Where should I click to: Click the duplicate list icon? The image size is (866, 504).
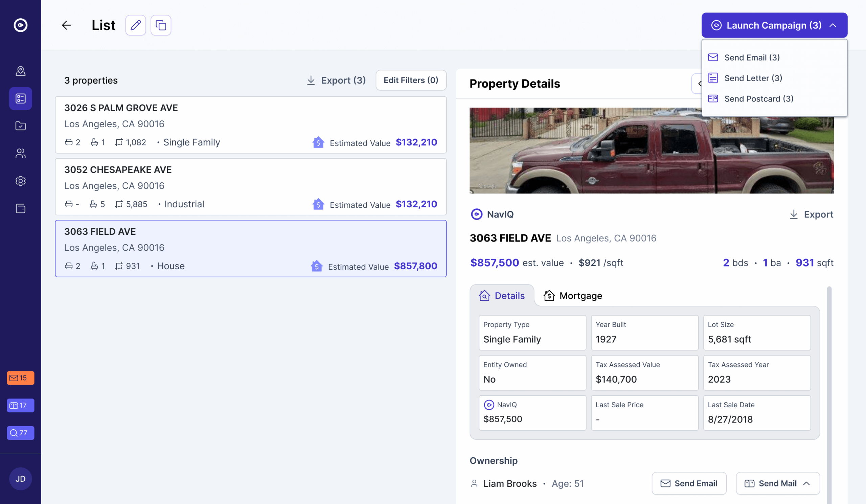(x=160, y=25)
